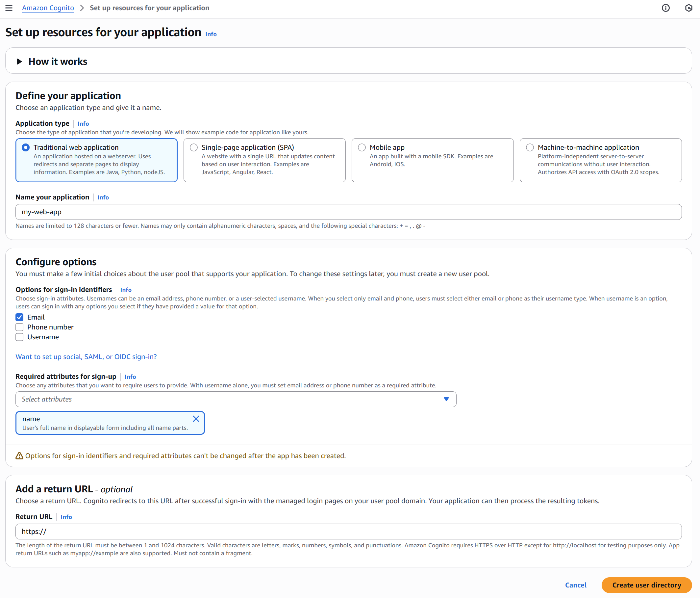Viewport: 700px width, 598px height.
Task: Click Info link beside page title
Action: pyautogui.click(x=211, y=34)
